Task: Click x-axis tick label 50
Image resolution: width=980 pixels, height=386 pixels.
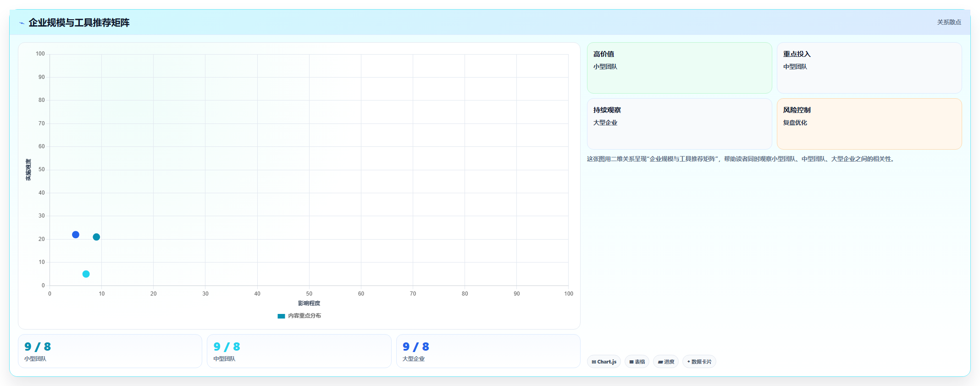Action: tap(309, 294)
